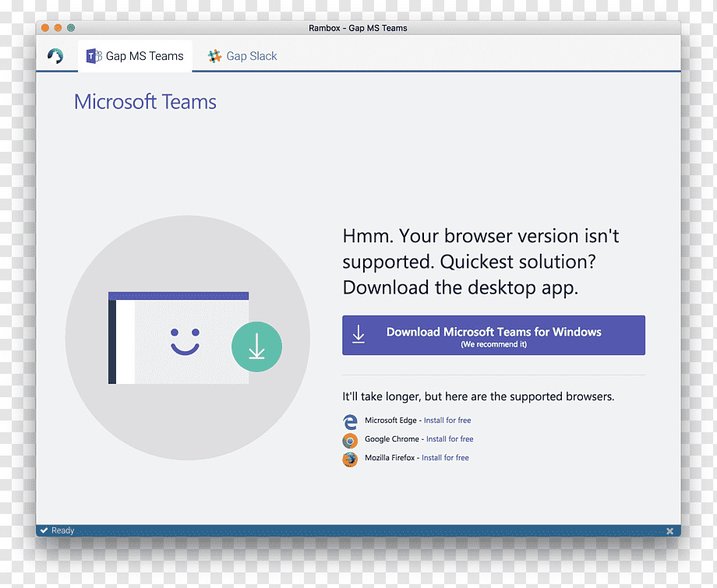The image size is (717, 588).
Task: Open Install for free link for Microsoft Edge
Action: (x=447, y=421)
